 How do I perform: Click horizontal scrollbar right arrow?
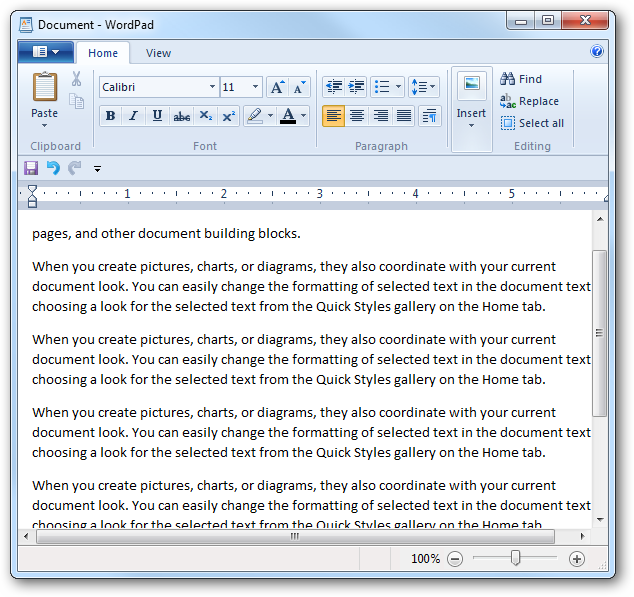582,536
